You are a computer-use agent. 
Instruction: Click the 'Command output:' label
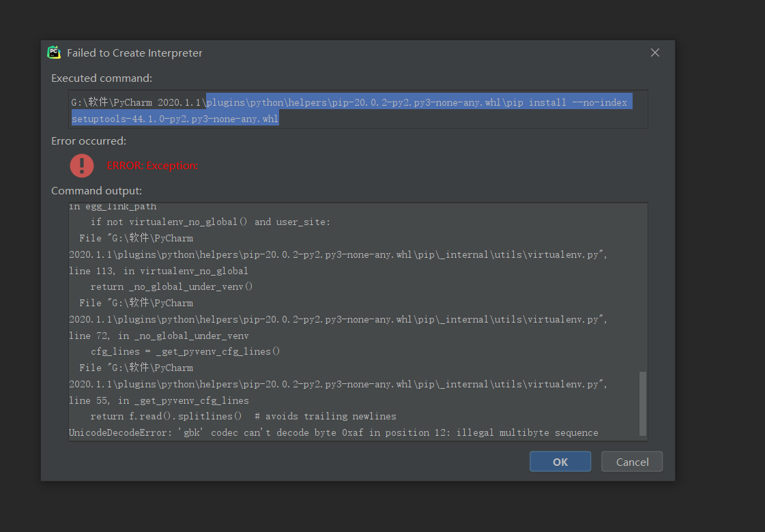click(x=97, y=191)
